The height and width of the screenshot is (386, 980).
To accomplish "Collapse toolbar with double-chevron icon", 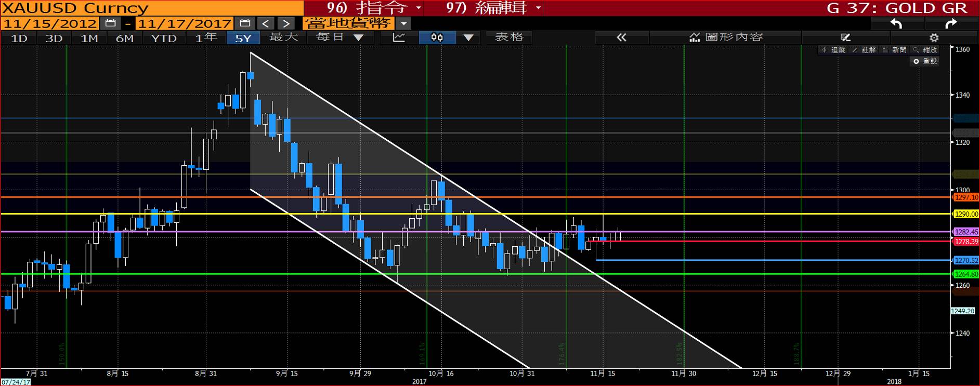I will [621, 37].
